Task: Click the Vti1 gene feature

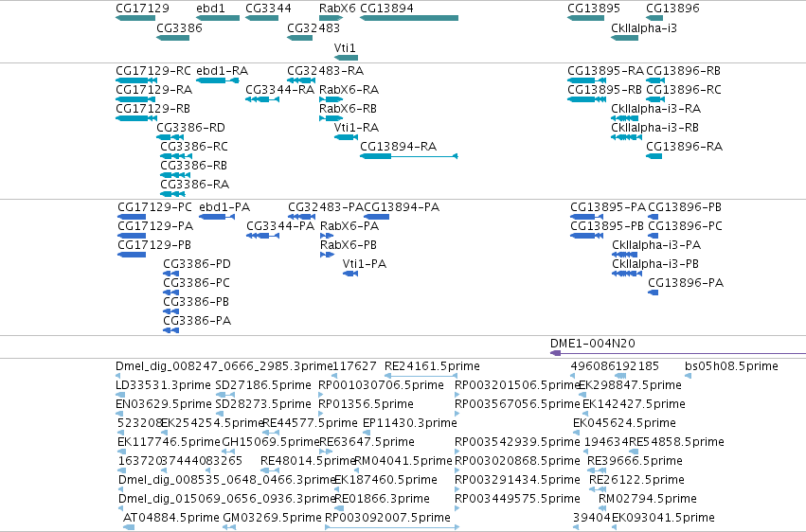Action: [346, 58]
